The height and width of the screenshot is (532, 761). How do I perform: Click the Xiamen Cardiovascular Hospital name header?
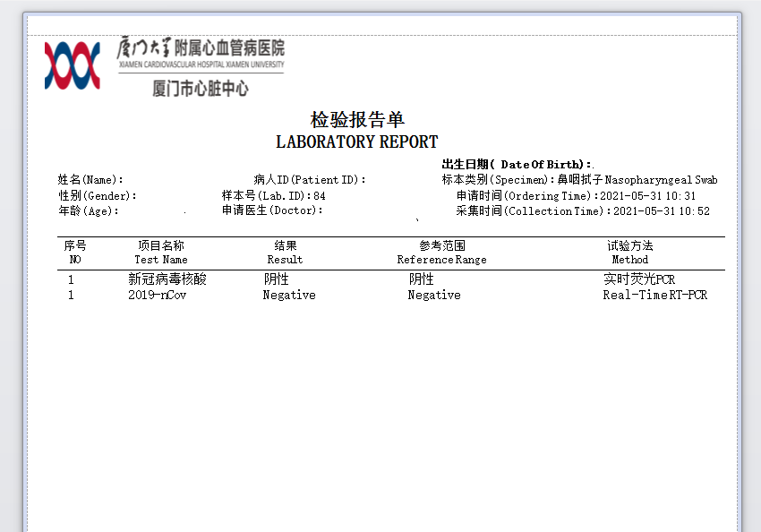click(x=201, y=54)
